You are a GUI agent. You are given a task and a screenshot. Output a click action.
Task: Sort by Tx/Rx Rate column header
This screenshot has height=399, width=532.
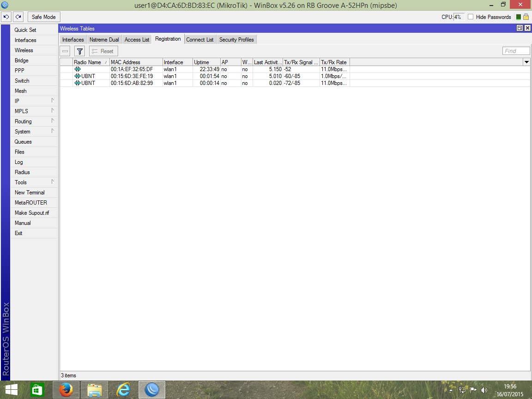tap(334, 62)
